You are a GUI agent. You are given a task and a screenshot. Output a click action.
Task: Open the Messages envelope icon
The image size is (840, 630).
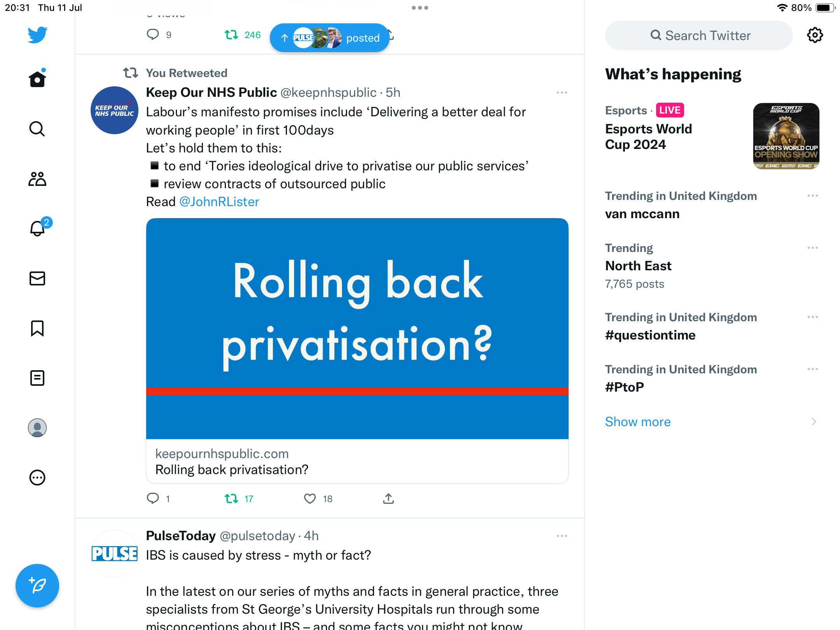point(37,278)
